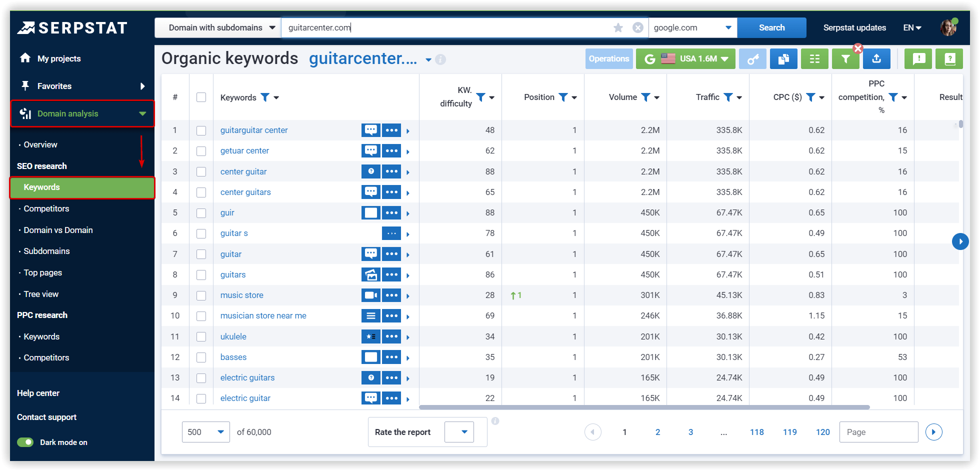Click the Page number input field

[x=878, y=431]
